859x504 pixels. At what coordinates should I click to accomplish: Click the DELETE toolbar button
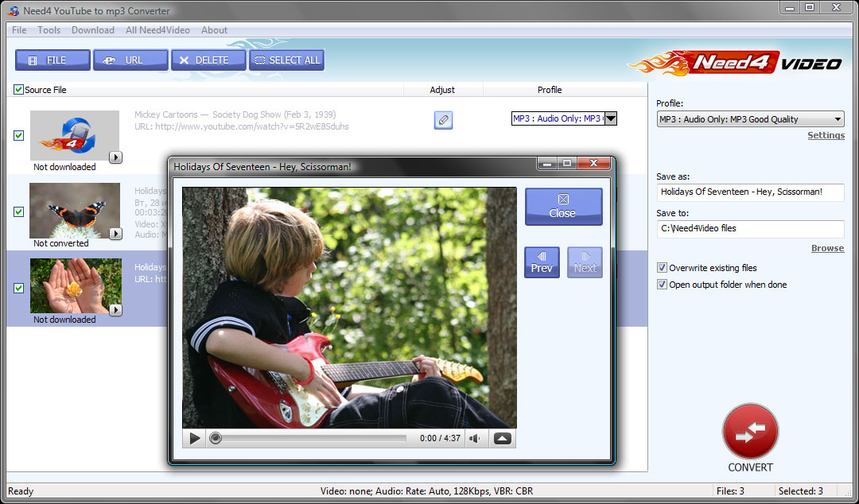[208, 60]
